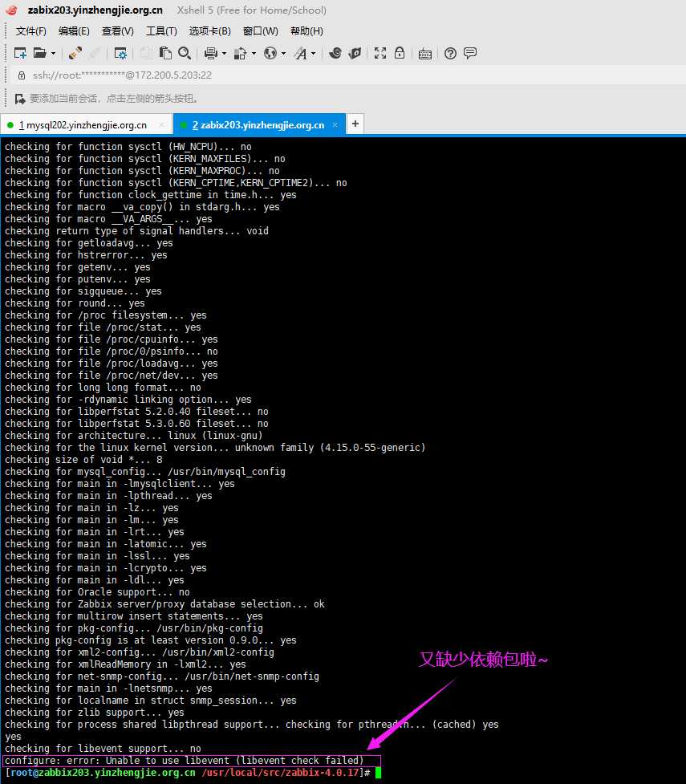Click the 'configure: error: Unable to use libevent' line
686x784 pixels.
(184, 761)
